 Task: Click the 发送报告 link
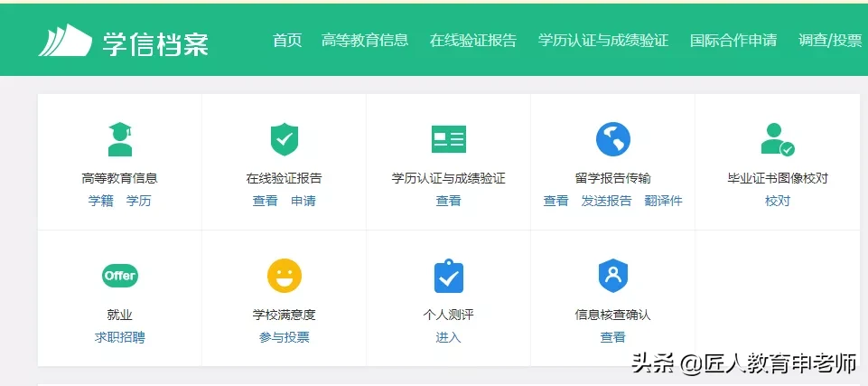click(x=606, y=201)
